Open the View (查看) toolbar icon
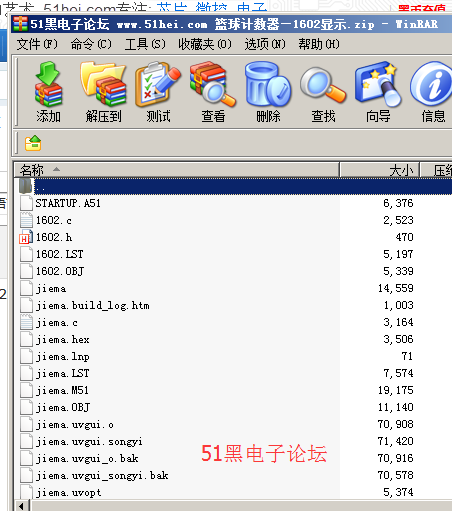 tap(213, 92)
